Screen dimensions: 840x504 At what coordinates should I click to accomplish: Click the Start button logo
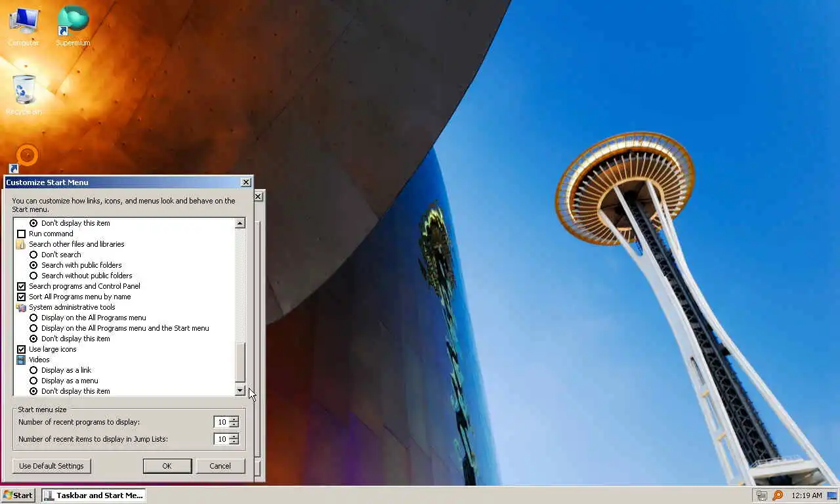point(7,495)
